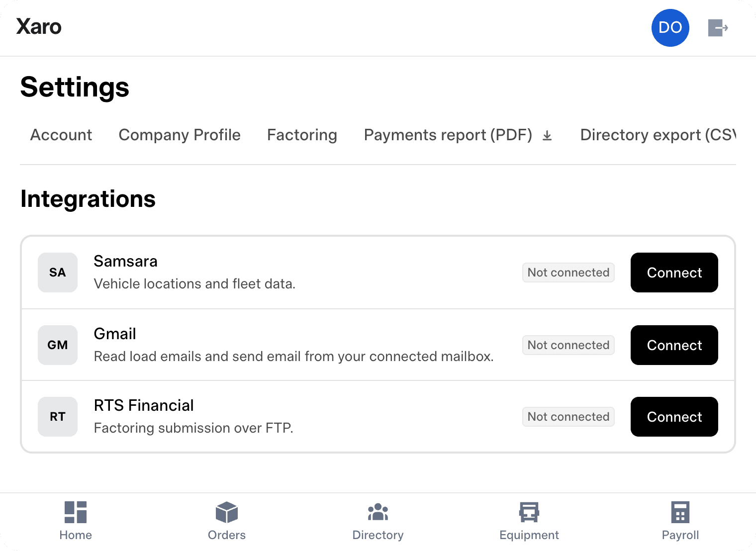Screen dimensions: 756x551
Task: Click the Xaro logo
Action: [x=39, y=27]
